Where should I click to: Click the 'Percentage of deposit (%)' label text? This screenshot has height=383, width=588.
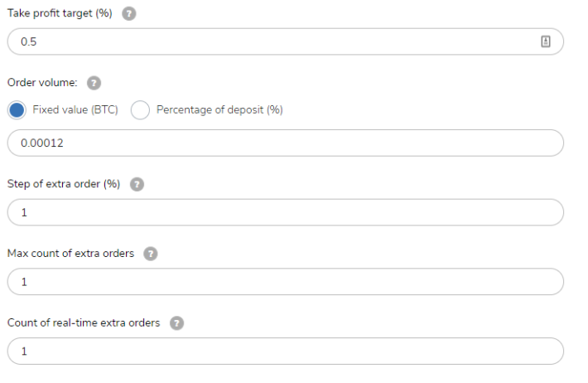pos(219,109)
